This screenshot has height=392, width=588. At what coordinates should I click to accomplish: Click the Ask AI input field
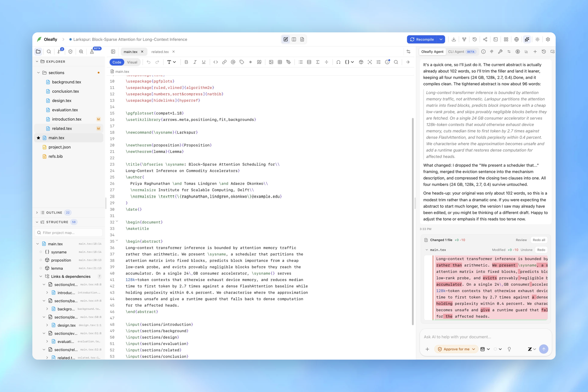[x=485, y=337]
